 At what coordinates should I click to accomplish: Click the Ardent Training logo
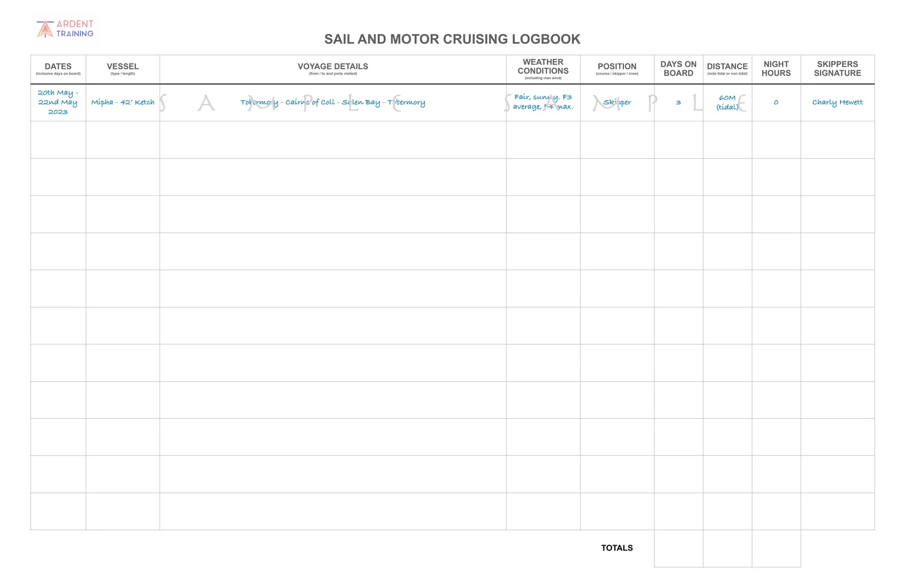[65, 29]
